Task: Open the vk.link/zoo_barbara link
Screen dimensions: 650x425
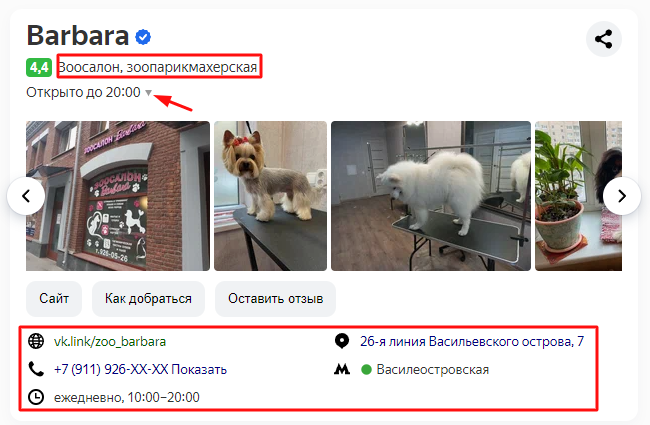Action: [110, 341]
